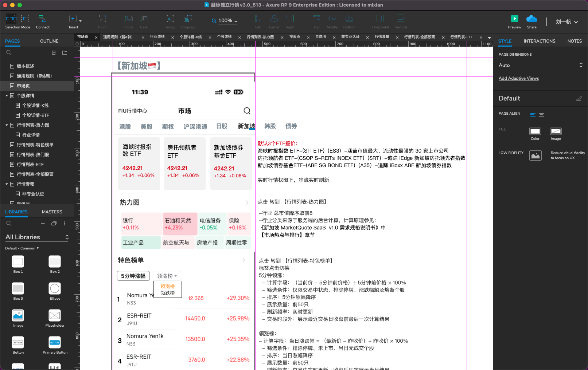Click the Preview play icon
The height and width of the screenshot is (370, 588).
click(x=514, y=19)
